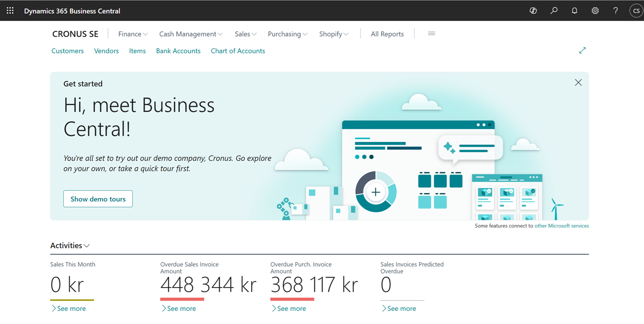
Task: Collapse the Activities section chevron
Action: [x=86, y=246]
